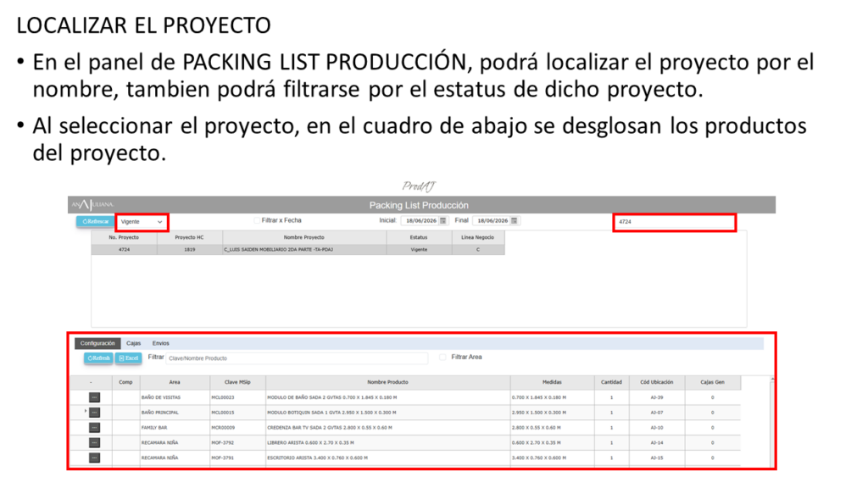
Task: Open options button for BAÑO DE VISITAS row
Action: point(95,397)
